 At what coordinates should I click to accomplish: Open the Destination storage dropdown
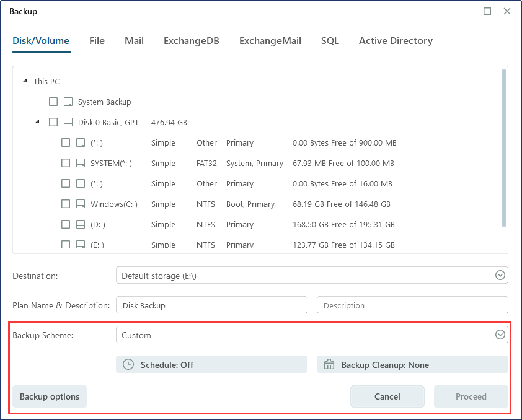500,276
